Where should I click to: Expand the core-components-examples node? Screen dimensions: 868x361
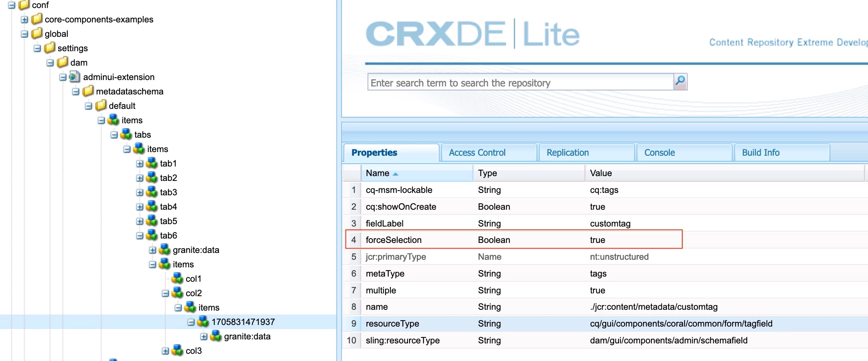coord(24,20)
